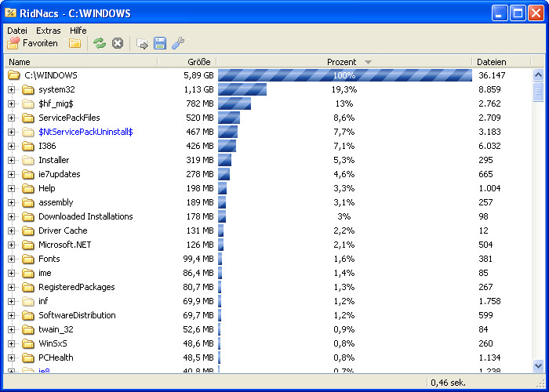Select the $NtServicePackUninstall$ row name
Image resolution: width=549 pixels, height=392 pixels.
pos(85,132)
